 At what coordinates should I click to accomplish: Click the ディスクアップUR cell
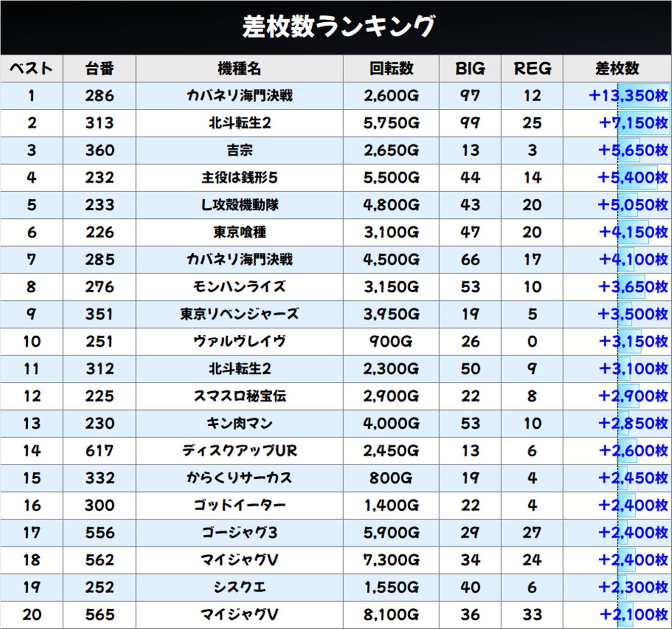239,451
